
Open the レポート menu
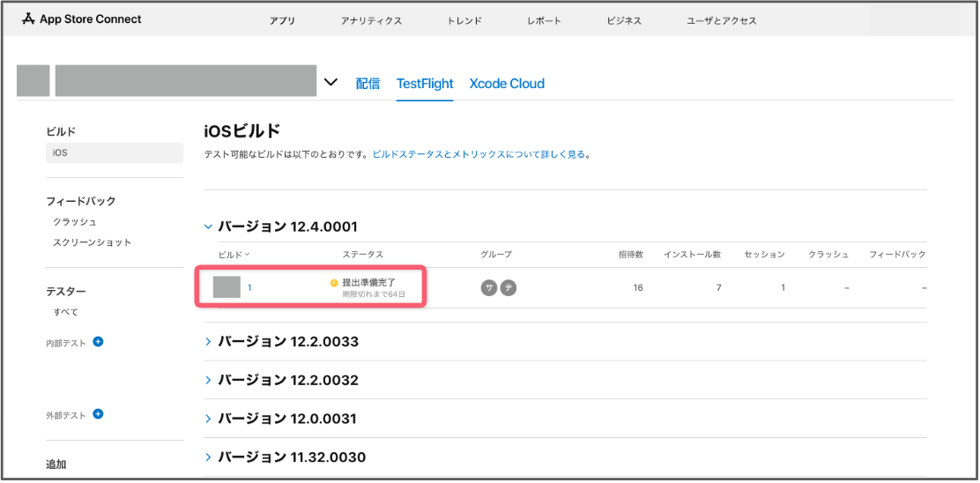(544, 20)
